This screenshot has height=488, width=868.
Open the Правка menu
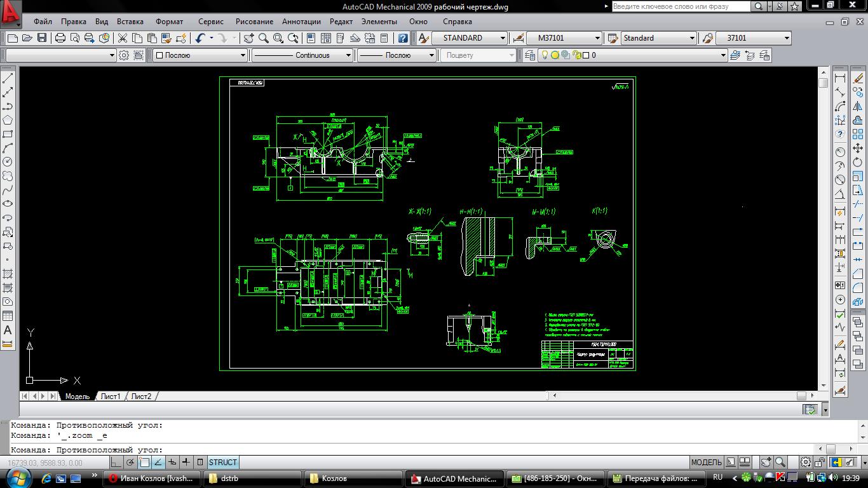click(74, 22)
